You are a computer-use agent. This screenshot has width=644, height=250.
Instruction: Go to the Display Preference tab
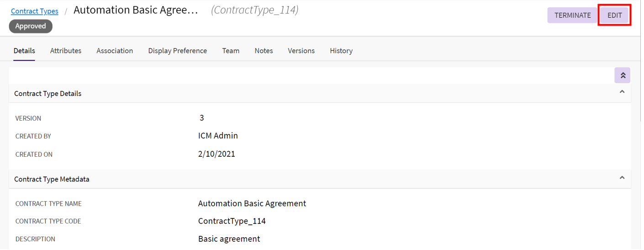pyautogui.click(x=177, y=51)
